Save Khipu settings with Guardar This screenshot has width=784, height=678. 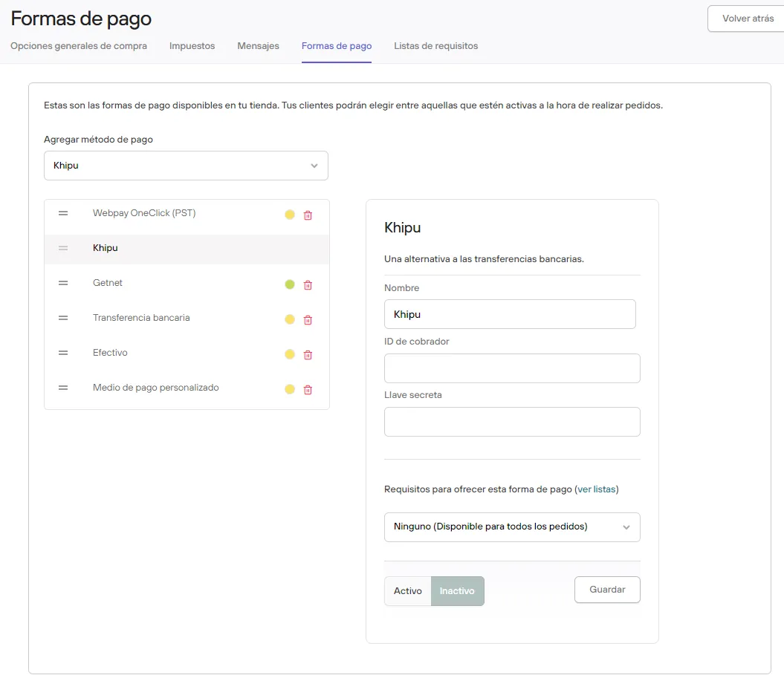[x=607, y=590]
